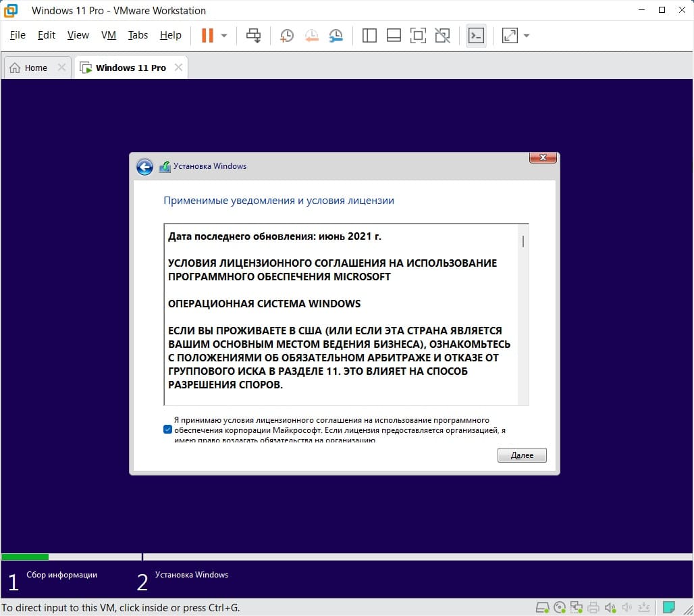
Task: Click the greyed-out download-tray status icon
Action: (x=644, y=608)
